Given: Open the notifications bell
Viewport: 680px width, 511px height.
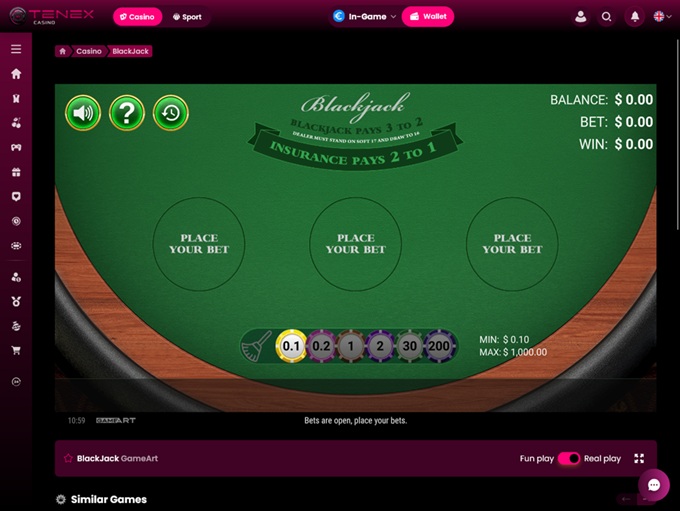Looking at the screenshot, I should click(x=634, y=17).
